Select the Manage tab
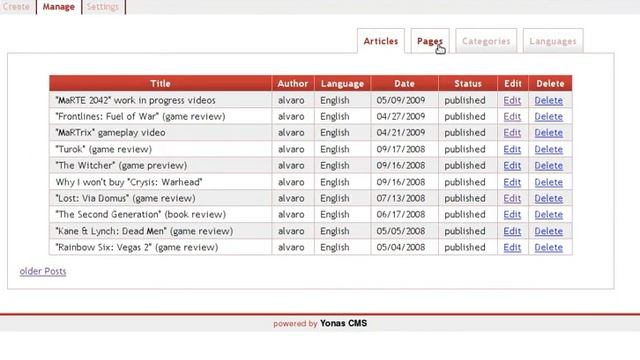Screen dimensions: 640x360 pos(59,7)
